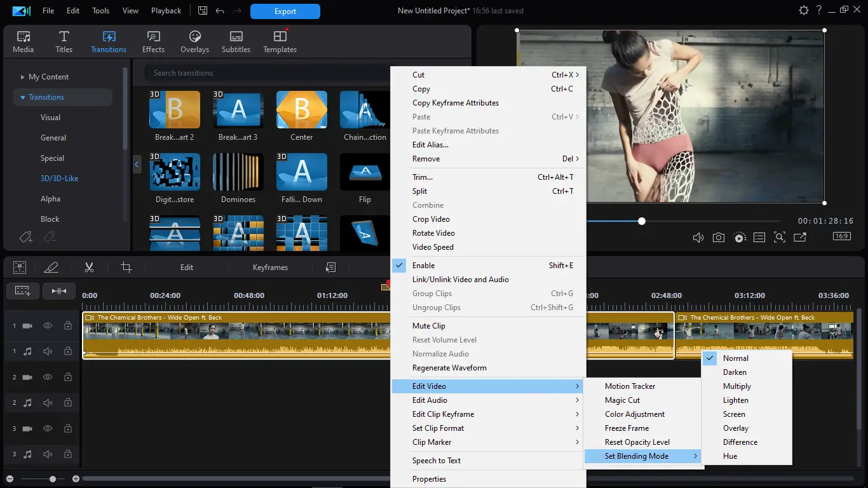Choose Multiply blending mode
The image size is (868, 488).
pyautogui.click(x=736, y=386)
